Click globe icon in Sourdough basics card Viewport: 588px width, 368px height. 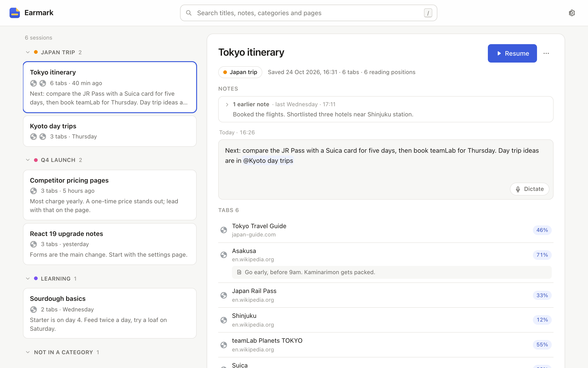pyautogui.click(x=34, y=310)
